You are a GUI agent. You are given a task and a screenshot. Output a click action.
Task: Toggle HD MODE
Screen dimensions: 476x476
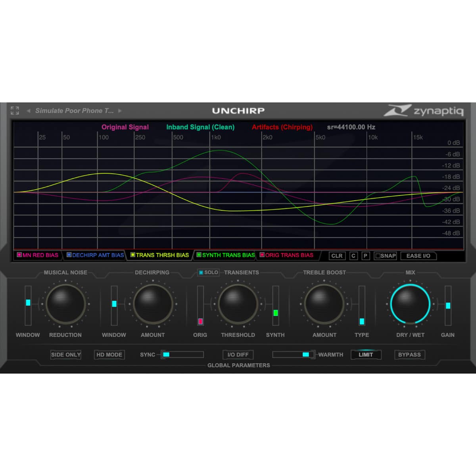pos(109,355)
